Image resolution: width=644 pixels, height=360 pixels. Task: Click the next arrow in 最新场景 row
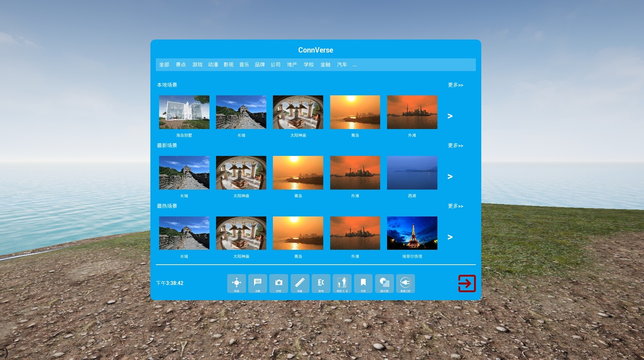click(450, 177)
